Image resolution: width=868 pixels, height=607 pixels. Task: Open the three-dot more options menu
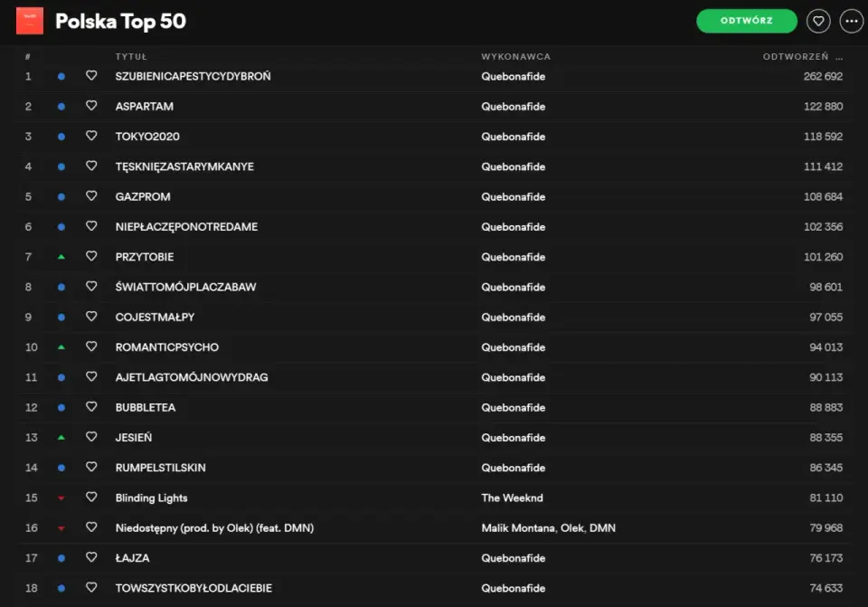[x=852, y=21]
